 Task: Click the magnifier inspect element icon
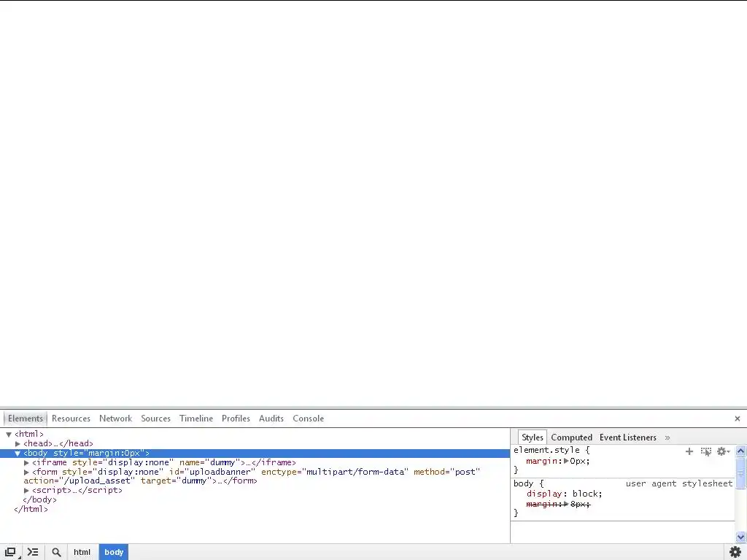pyautogui.click(x=56, y=552)
